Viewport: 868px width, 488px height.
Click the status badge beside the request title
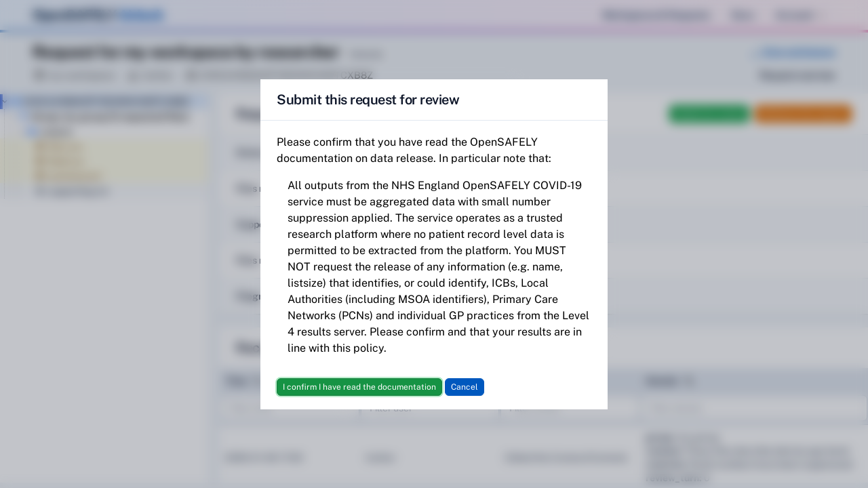point(366,54)
